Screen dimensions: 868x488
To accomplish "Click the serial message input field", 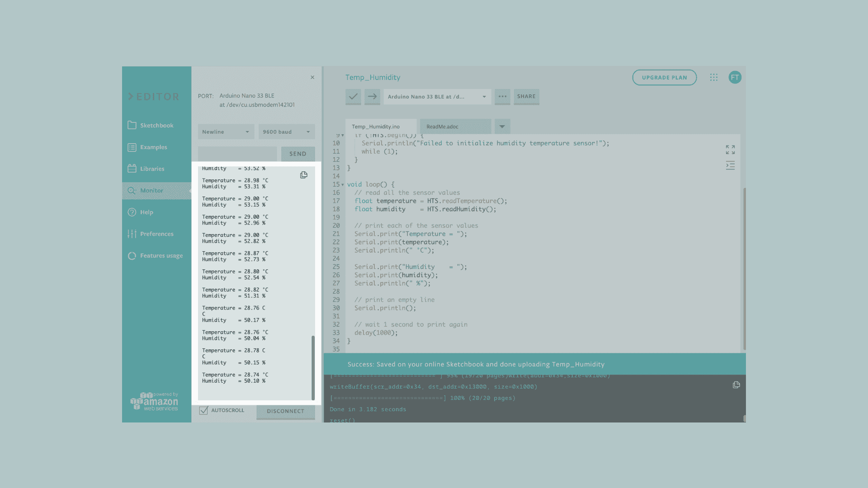I will tap(237, 154).
